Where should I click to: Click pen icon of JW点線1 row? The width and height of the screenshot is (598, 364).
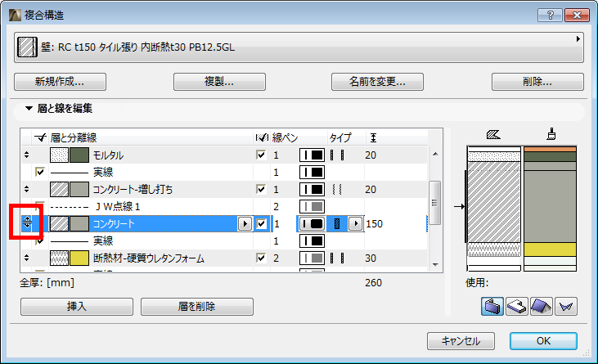[x=312, y=207]
